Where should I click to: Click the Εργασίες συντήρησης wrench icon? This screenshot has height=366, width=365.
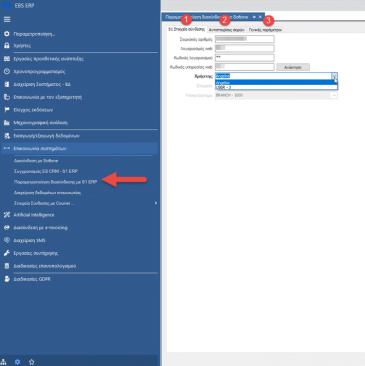pos(7,253)
